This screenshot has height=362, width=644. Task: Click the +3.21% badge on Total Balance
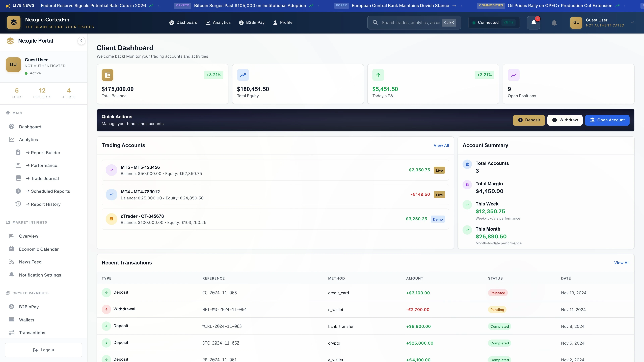pyautogui.click(x=213, y=75)
